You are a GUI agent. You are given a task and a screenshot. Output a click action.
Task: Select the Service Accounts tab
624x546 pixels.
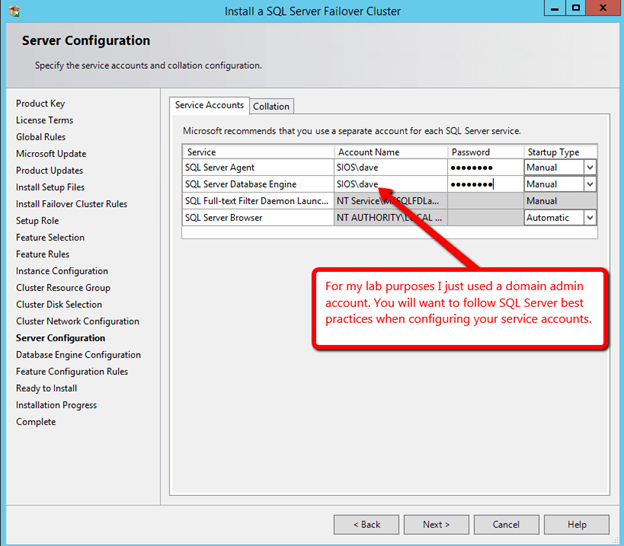pos(209,105)
